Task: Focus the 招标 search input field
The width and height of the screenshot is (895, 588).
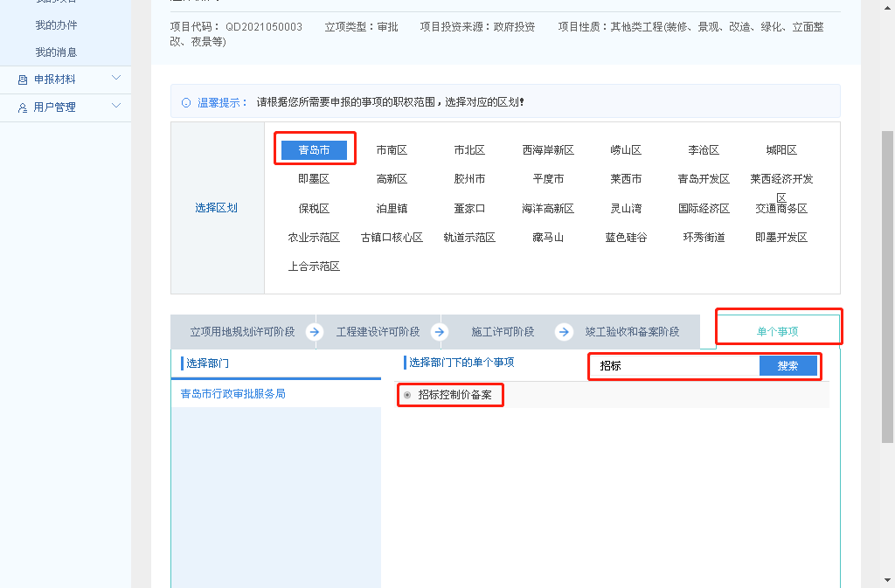Action: coord(676,366)
